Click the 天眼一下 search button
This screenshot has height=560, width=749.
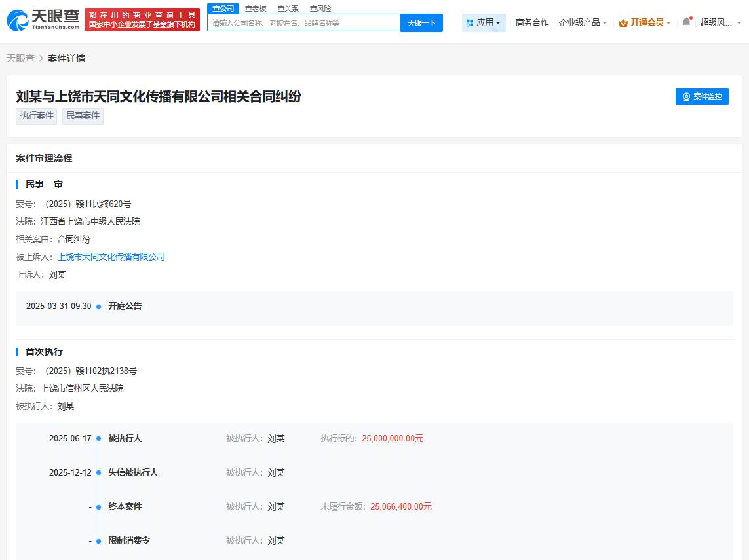click(421, 22)
